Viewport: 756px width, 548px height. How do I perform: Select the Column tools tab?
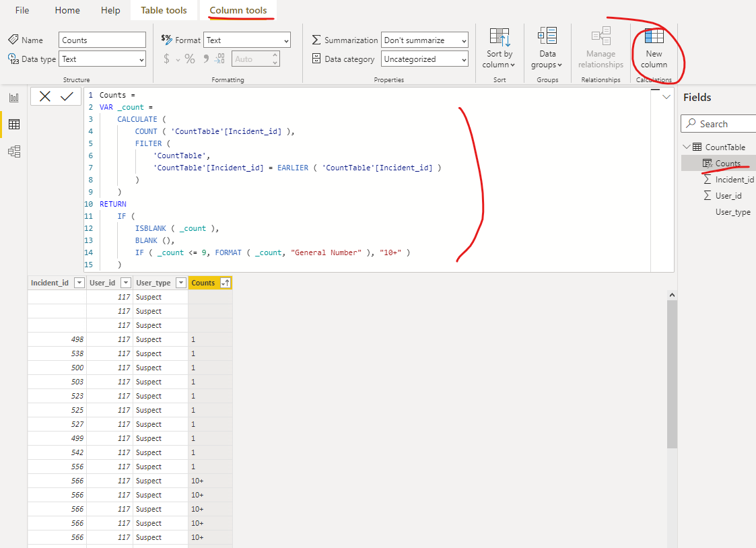238,10
